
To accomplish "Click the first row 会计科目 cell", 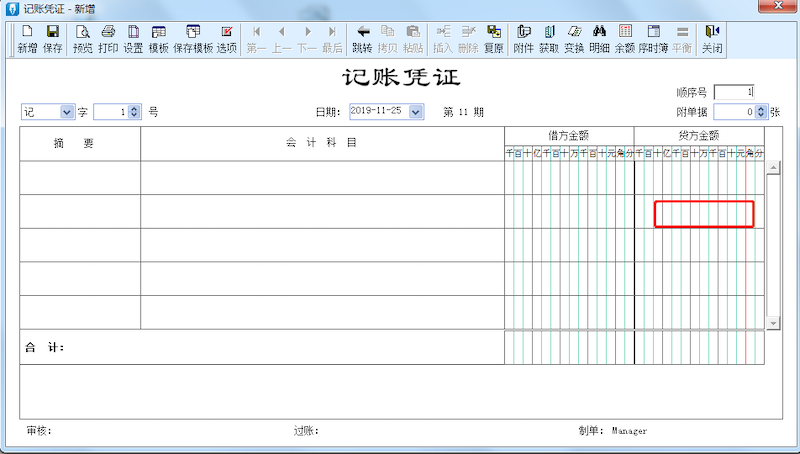I will [x=322, y=178].
